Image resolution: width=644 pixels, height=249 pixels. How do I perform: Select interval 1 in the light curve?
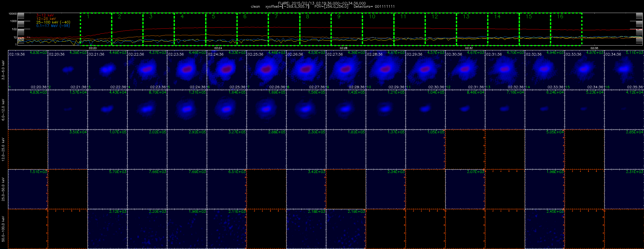[96, 29]
